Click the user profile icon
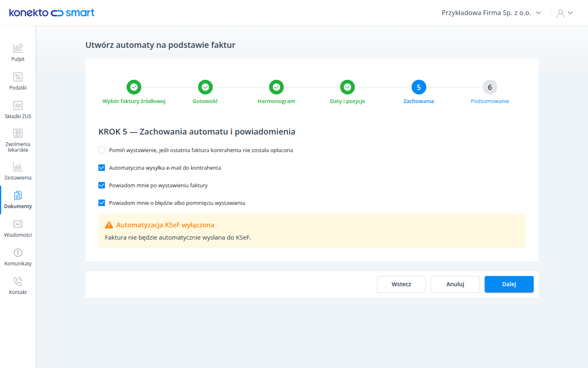588x368 pixels. click(x=561, y=13)
